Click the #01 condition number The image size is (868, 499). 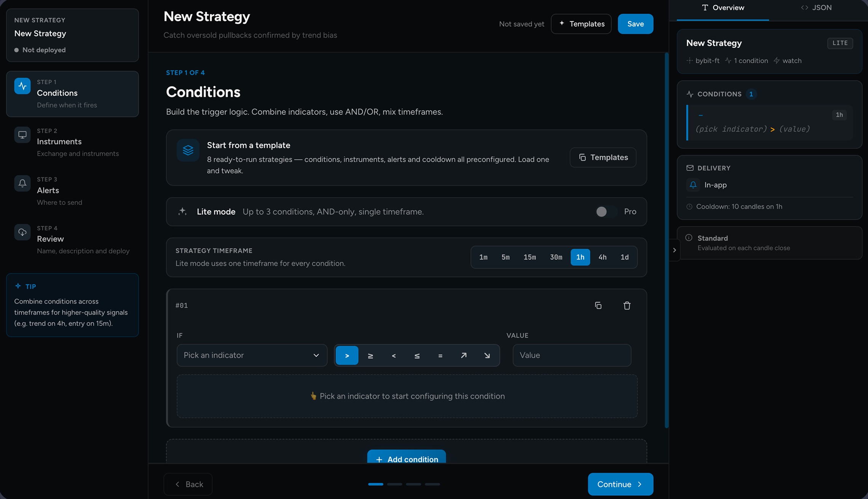(182, 305)
